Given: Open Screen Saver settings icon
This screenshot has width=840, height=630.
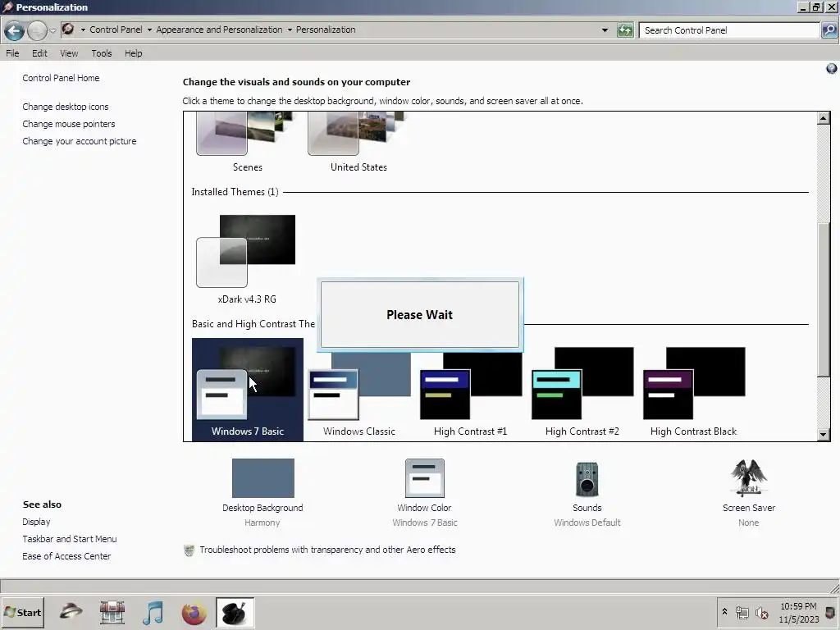Looking at the screenshot, I should point(748,478).
